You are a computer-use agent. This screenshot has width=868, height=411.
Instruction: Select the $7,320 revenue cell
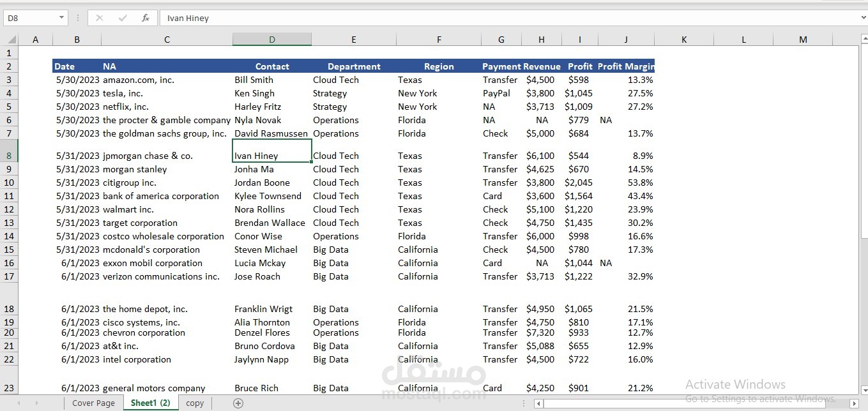(541, 333)
